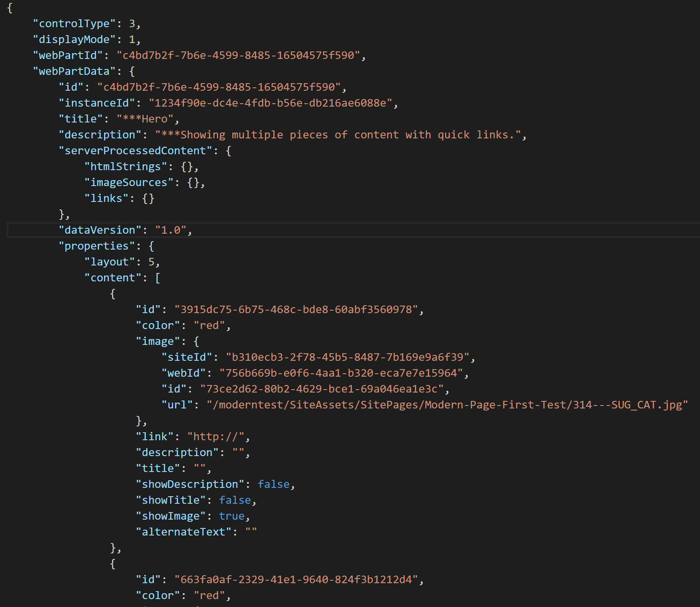Click the "properties" key
Screen dimensions: 700x607
(97, 246)
